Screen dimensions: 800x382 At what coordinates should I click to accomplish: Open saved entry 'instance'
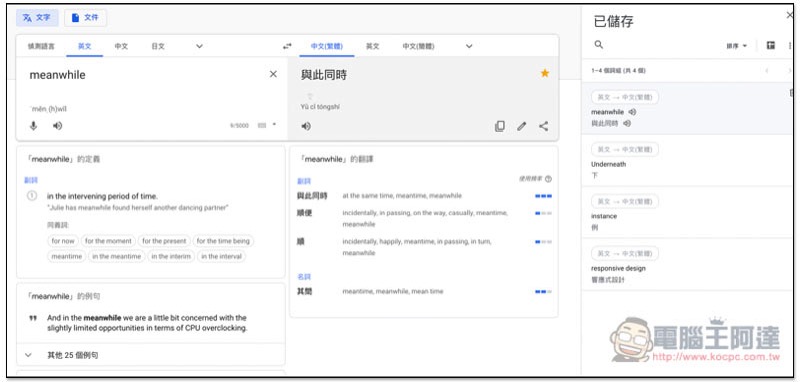point(687,213)
